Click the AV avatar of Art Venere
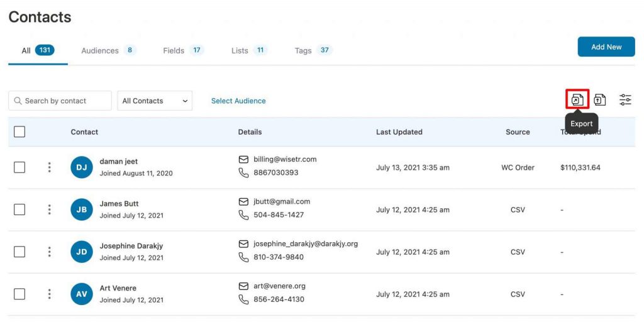 (82, 294)
